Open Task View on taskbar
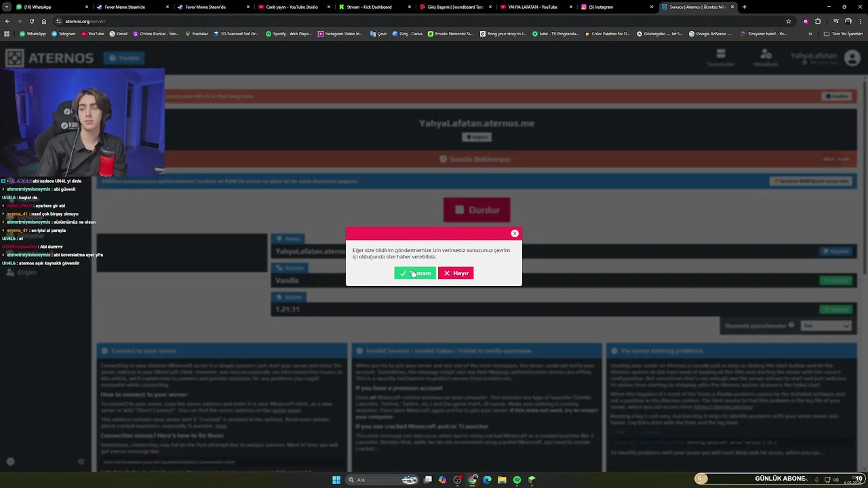Screen dimensions: 868x488 [428, 480]
